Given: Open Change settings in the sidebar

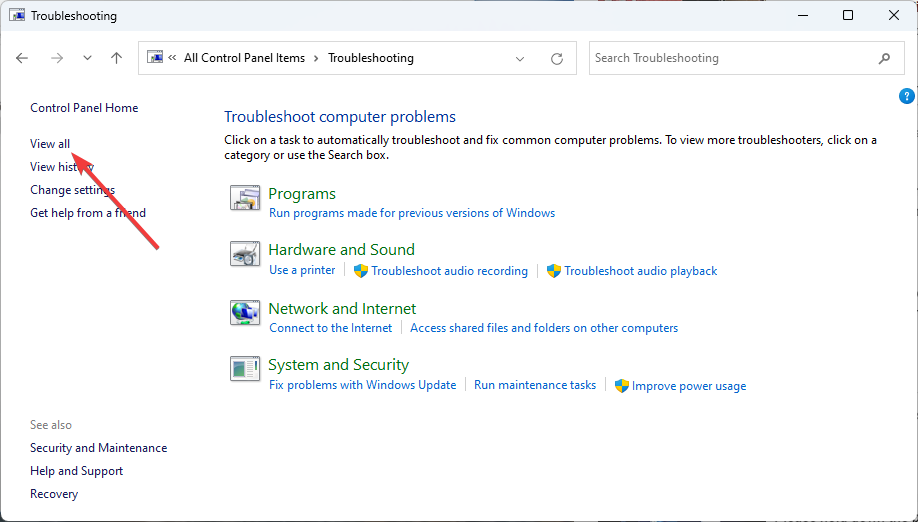Looking at the screenshot, I should tap(72, 190).
